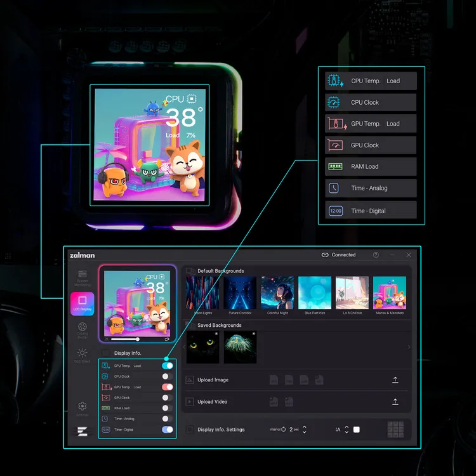Disable the CPU Temp. Load toggle

pyautogui.click(x=167, y=366)
